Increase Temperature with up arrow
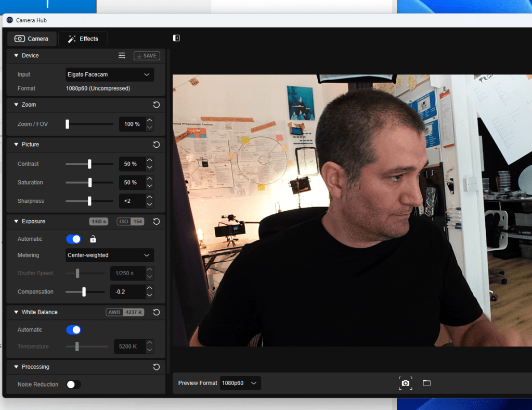Viewport: 532px width, 410px height. click(x=150, y=343)
